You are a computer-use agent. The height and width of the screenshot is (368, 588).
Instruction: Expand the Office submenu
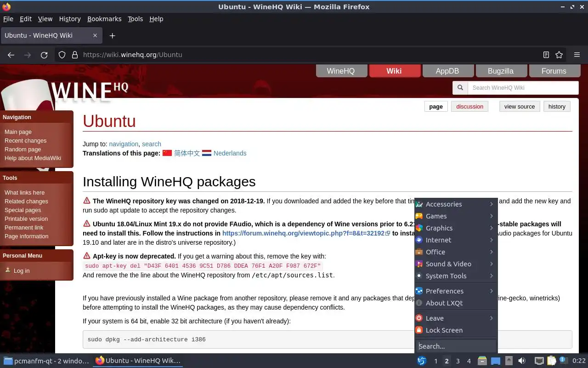pyautogui.click(x=456, y=252)
